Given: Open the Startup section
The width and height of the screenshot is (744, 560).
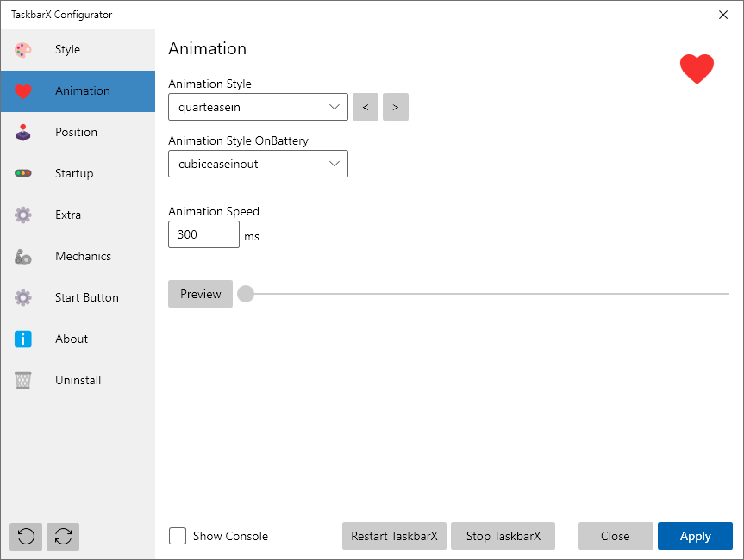Looking at the screenshot, I should (78, 173).
